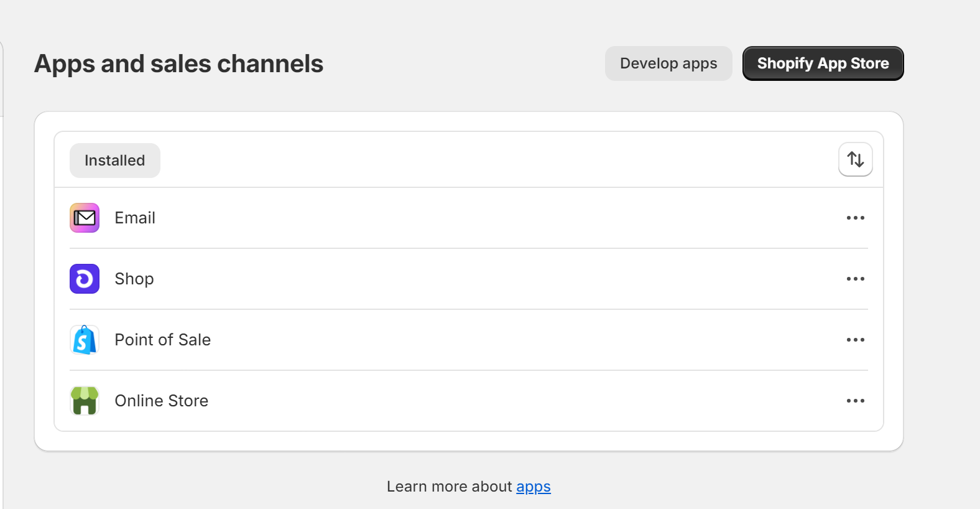Click the Email app envelope icon
Image resolution: width=980 pixels, height=509 pixels.
coord(85,218)
